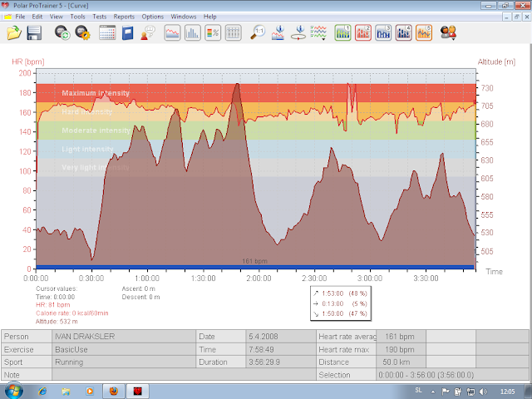
Task: Click the document icon left of File menu
Action: pyautogui.click(x=7, y=17)
